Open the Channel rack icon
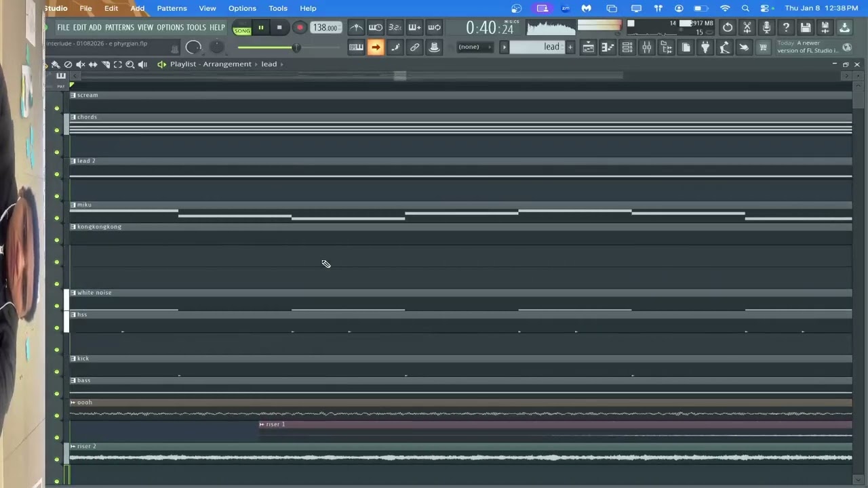The height and width of the screenshot is (488, 868). (x=627, y=47)
